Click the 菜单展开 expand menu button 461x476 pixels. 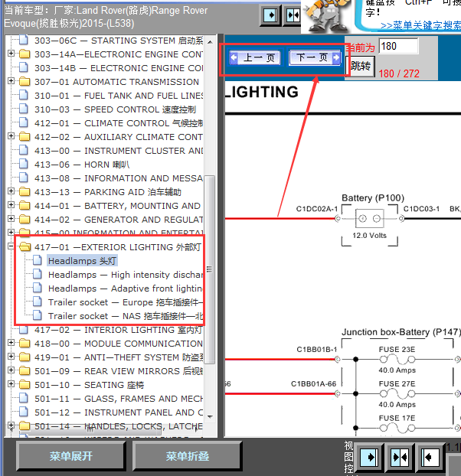(x=70, y=455)
